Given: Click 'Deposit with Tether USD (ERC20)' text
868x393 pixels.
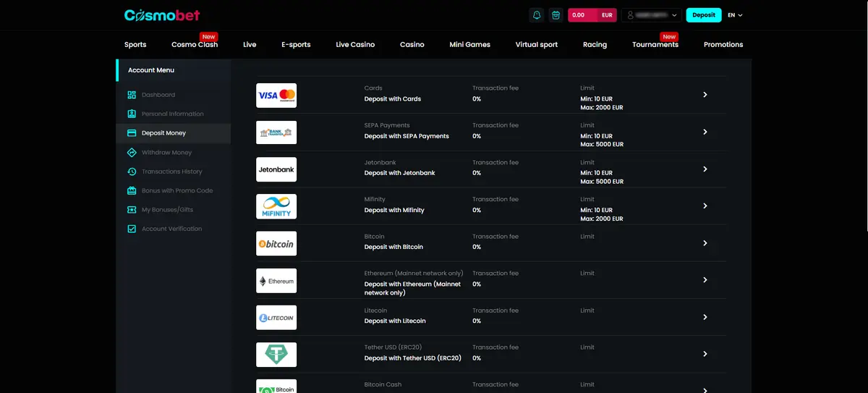Looking at the screenshot, I should point(413,358).
